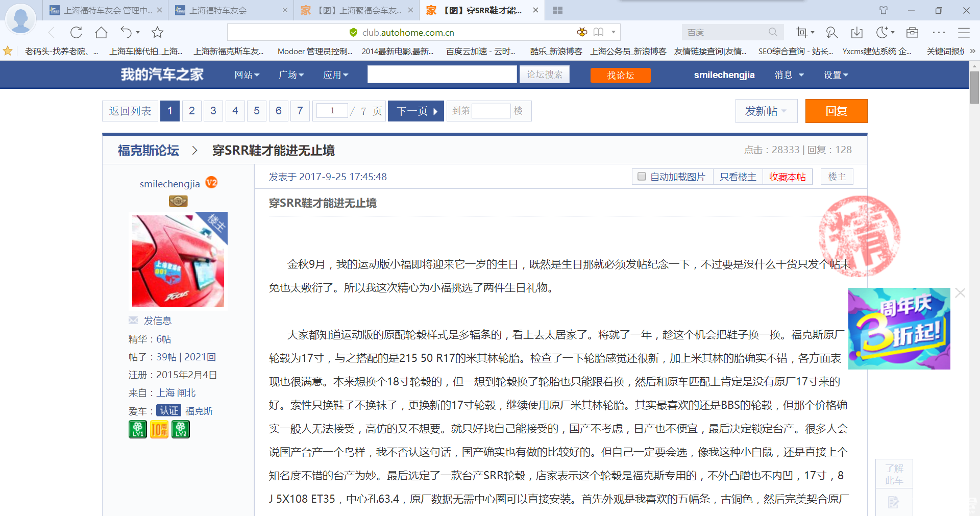Viewport: 980px width, 516px height.
Task: Open the browser hamburger menu icon
Action: pyautogui.click(x=964, y=33)
